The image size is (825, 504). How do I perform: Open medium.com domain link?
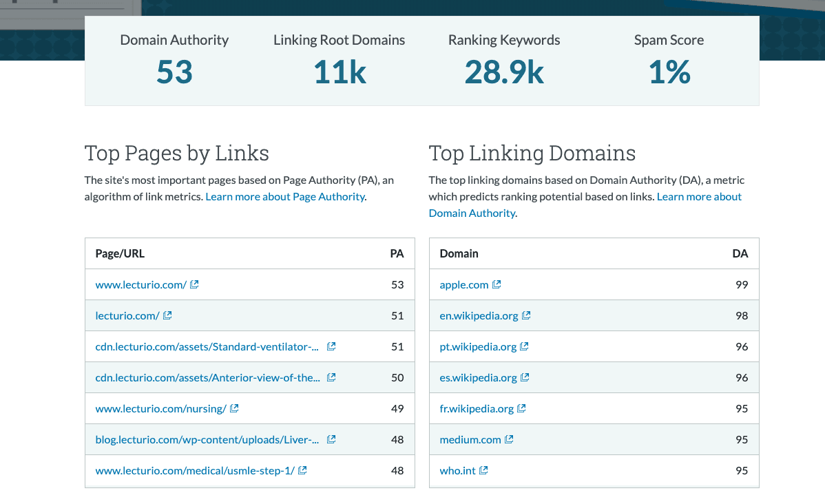(x=470, y=440)
